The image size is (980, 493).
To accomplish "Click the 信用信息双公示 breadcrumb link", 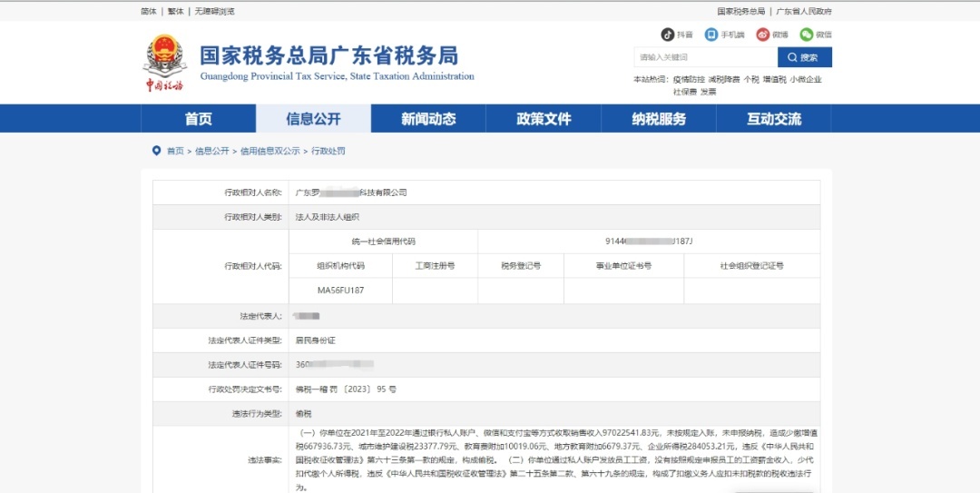I will (270, 151).
